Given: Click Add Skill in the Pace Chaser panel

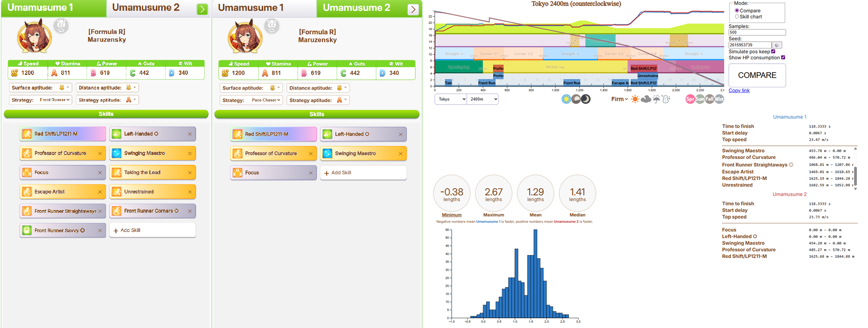Looking at the screenshot, I should 363,173.
